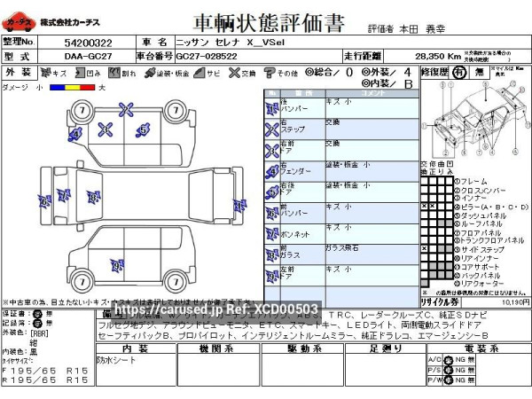This screenshot has width=532, height=399.
Task: Click the 型式 value DAA-GC27
Action: [88, 57]
